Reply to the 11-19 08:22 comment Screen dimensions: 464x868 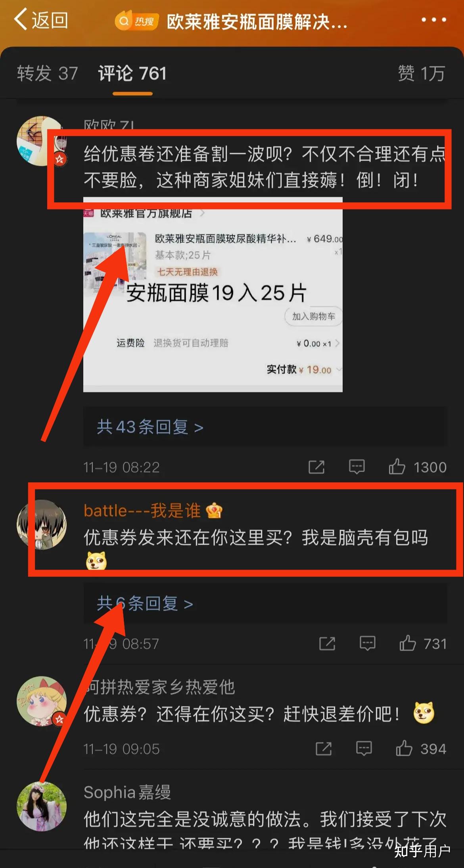tap(357, 467)
